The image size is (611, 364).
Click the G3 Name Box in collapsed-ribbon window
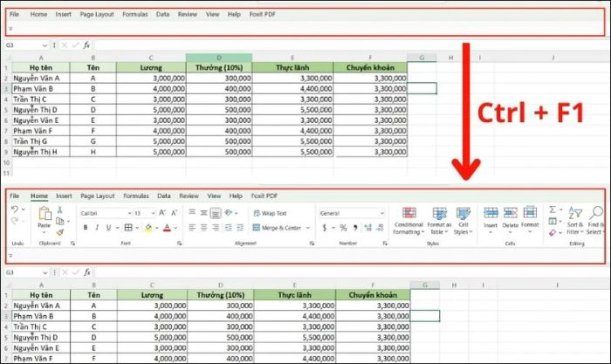coord(24,45)
